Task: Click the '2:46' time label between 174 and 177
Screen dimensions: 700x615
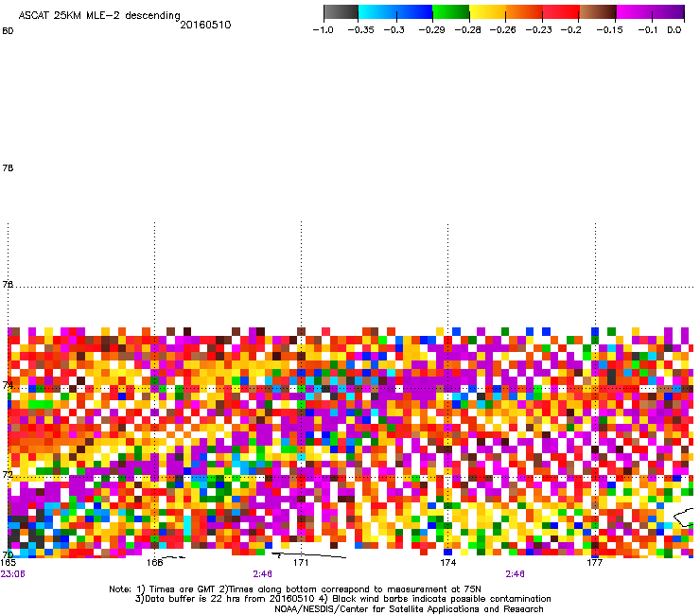Action: tap(515, 574)
